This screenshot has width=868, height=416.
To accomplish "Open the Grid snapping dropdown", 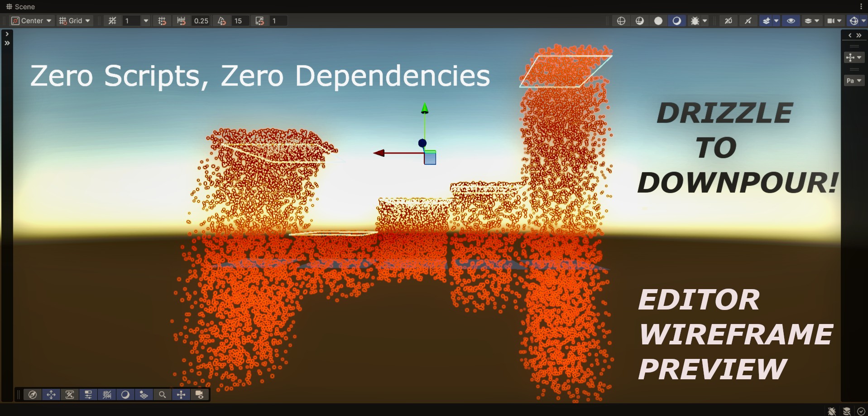I will tap(75, 21).
